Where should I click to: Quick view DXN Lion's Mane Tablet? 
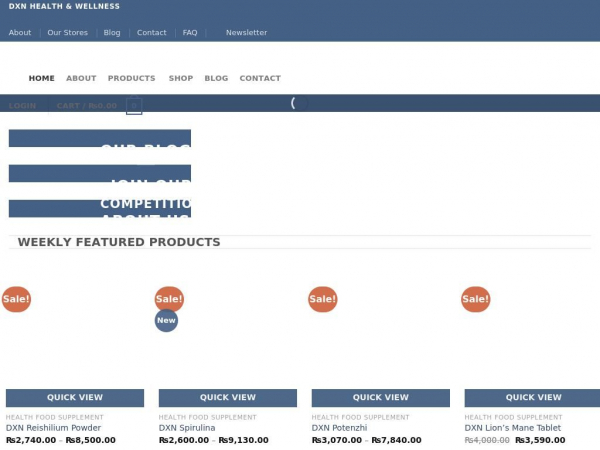coord(532,398)
